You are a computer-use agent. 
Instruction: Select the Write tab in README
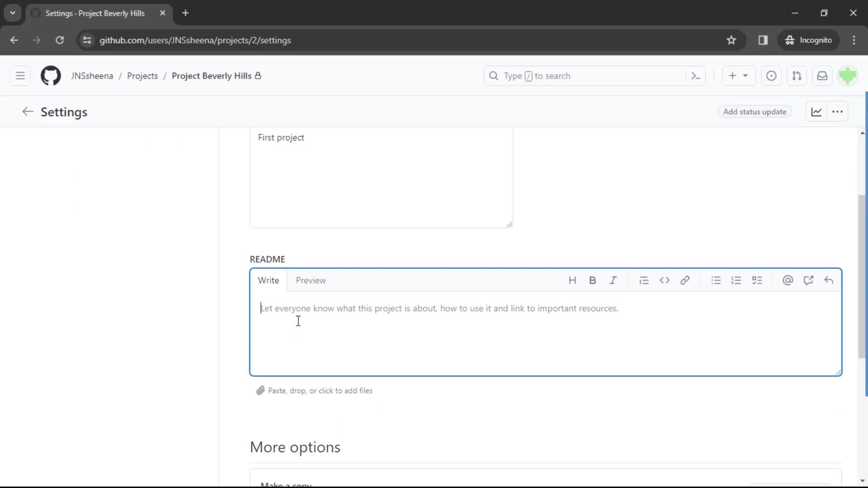269,280
